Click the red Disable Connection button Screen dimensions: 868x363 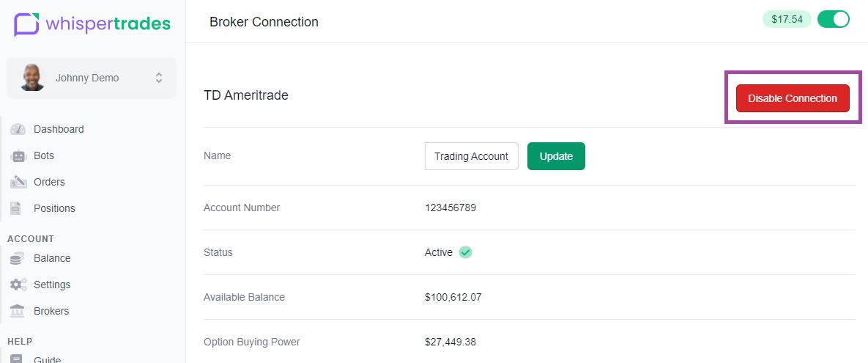793,98
